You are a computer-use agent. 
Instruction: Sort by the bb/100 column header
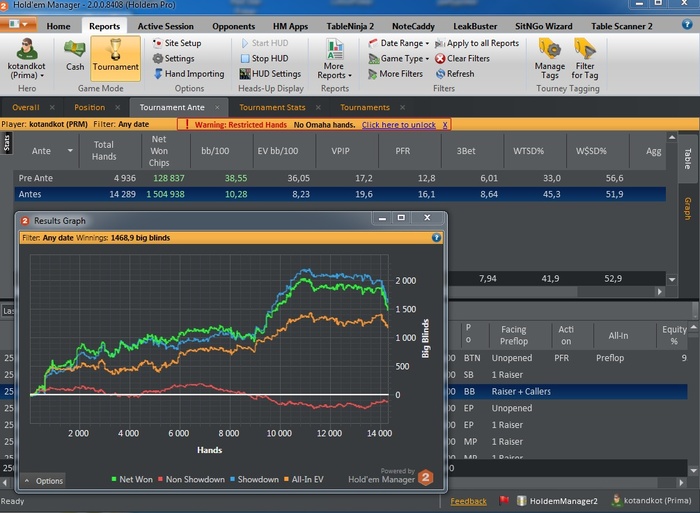(x=215, y=151)
